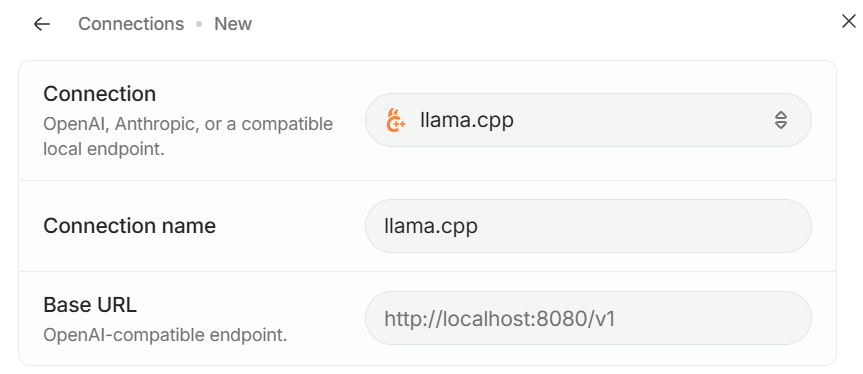Click the orange llama.cpp logo icon

395,120
